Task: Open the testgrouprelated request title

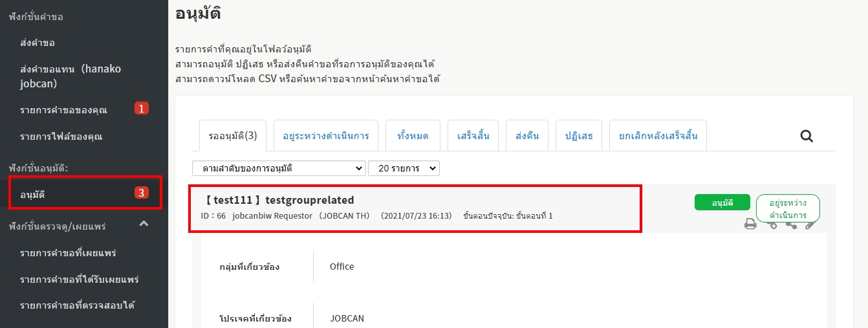Action: (x=279, y=200)
